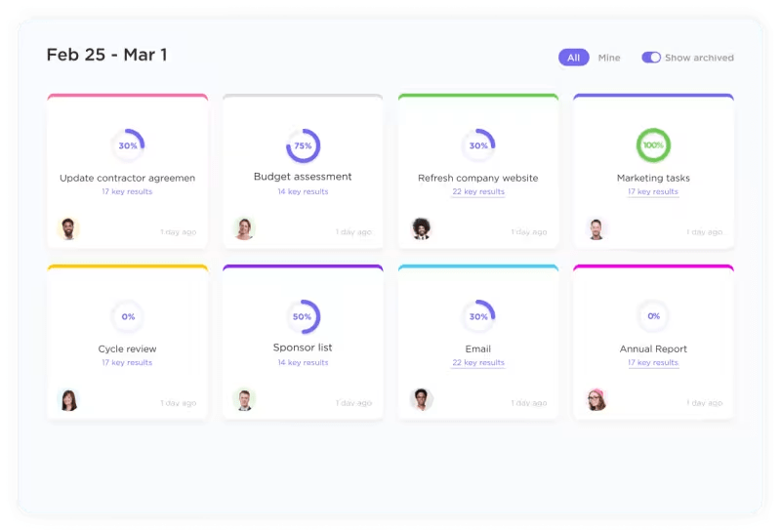Click 14 key results under Budget assessment
This screenshot has width=781, height=532.
pos(303,191)
